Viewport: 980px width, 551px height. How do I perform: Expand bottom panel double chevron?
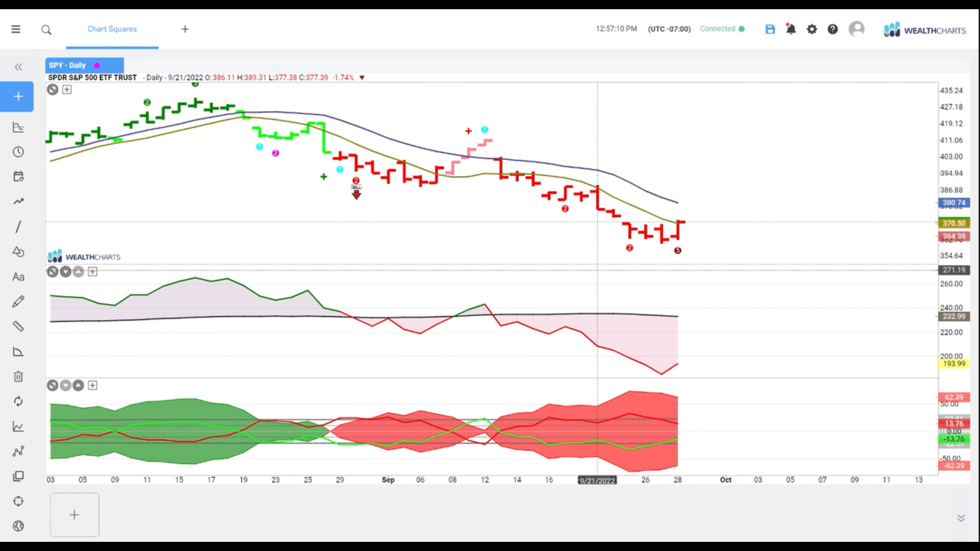coord(961,518)
